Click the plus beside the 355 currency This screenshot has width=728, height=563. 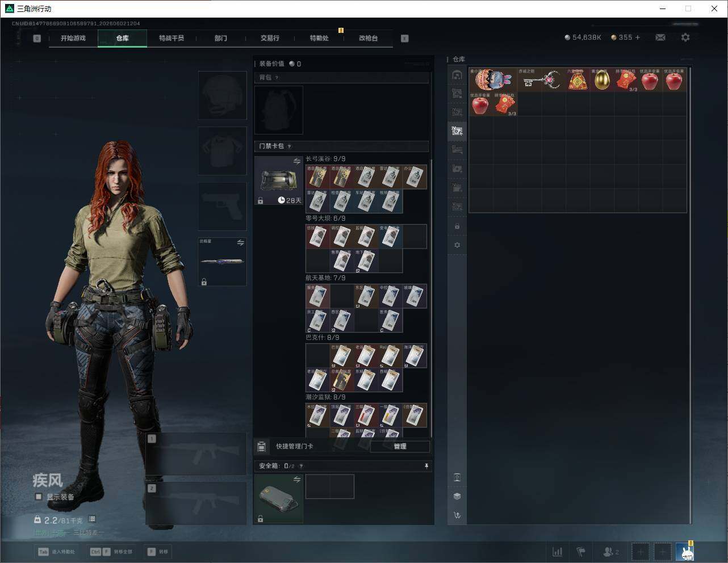click(638, 37)
